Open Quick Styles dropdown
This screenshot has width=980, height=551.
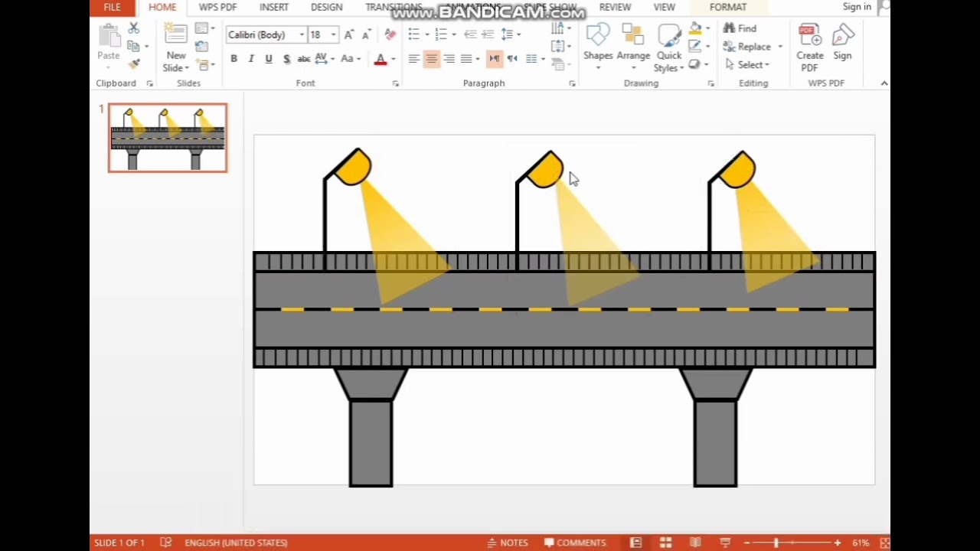coord(669,46)
